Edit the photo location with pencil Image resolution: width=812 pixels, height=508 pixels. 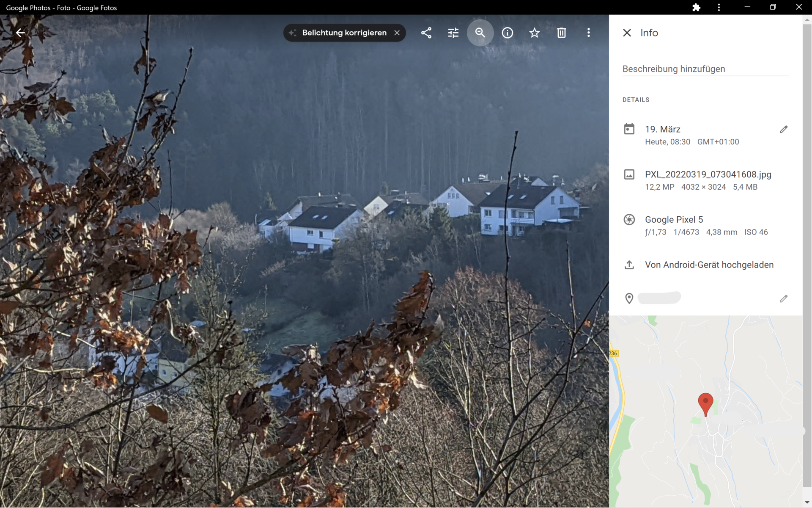pyautogui.click(x=784, y=298)
